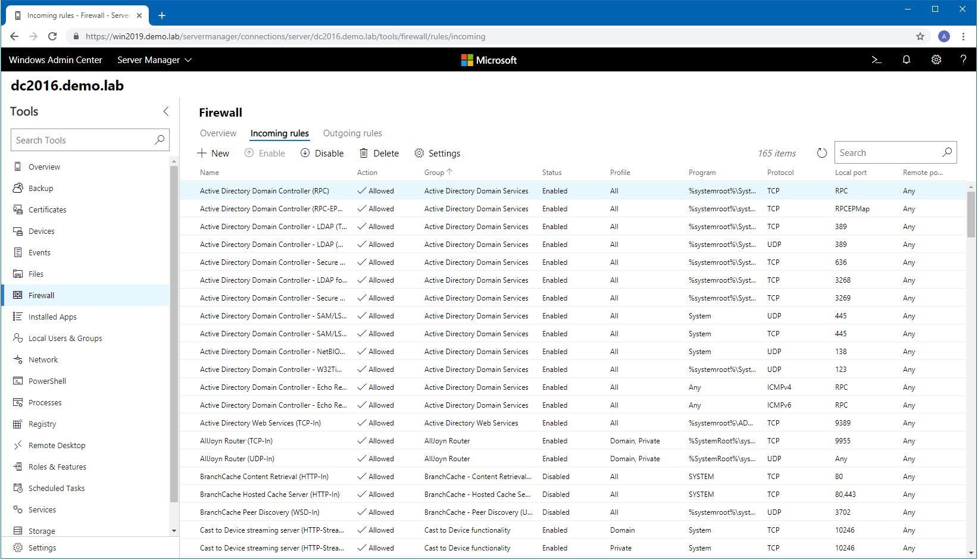Open Roles & Features in the sidebar

[57, 467]
